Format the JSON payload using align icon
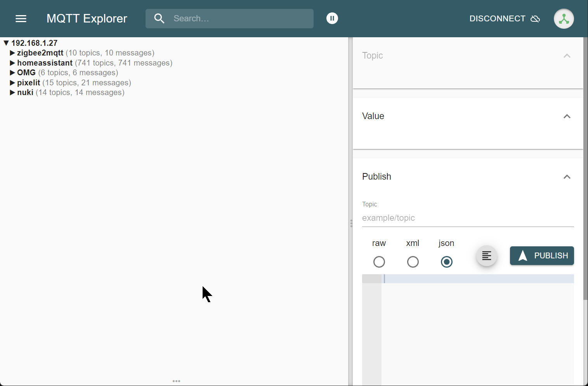 tap(486, 256)
